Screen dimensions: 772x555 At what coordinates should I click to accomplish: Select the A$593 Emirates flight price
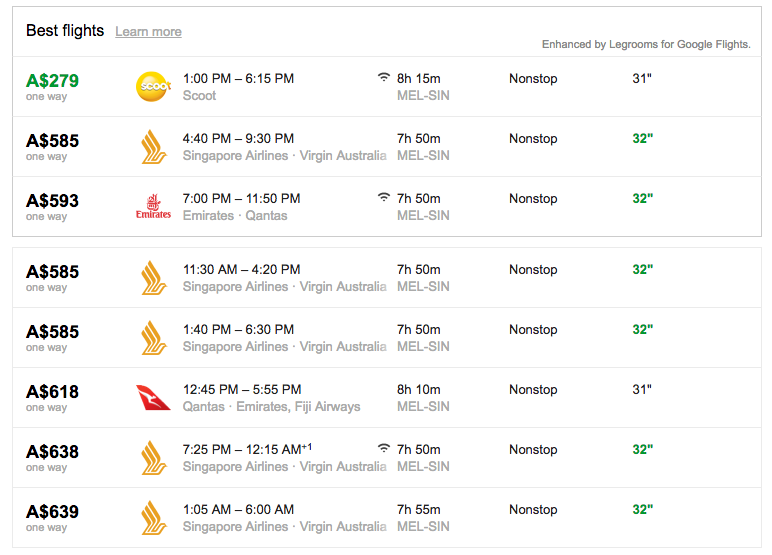pos(52,200)
